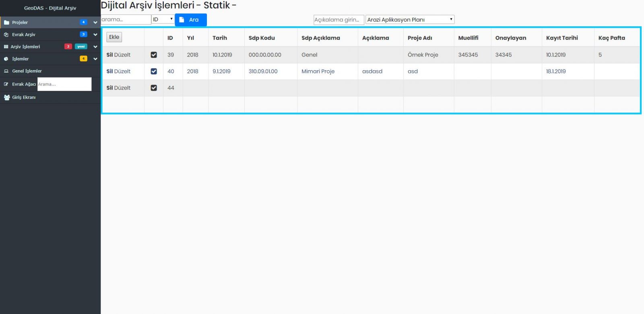Click the Genel İşlemler laptop icon
644x314 pixels.
(6, 71)
